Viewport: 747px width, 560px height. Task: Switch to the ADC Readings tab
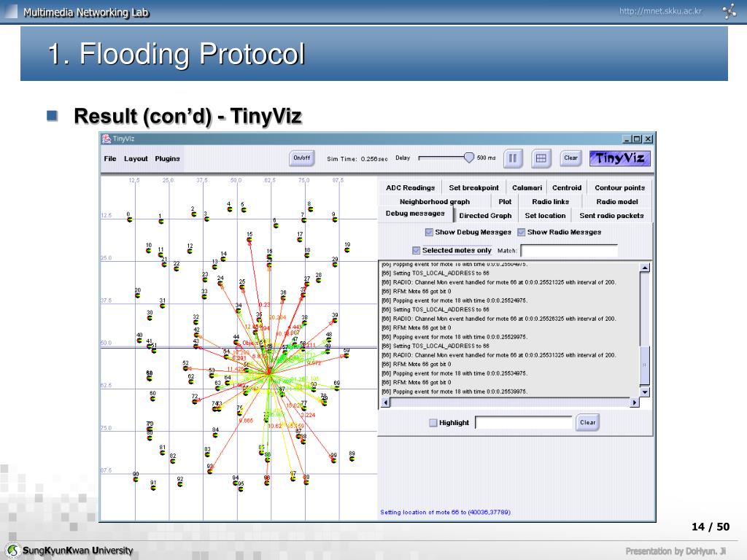pyautogui.click(x=410, y=187)
